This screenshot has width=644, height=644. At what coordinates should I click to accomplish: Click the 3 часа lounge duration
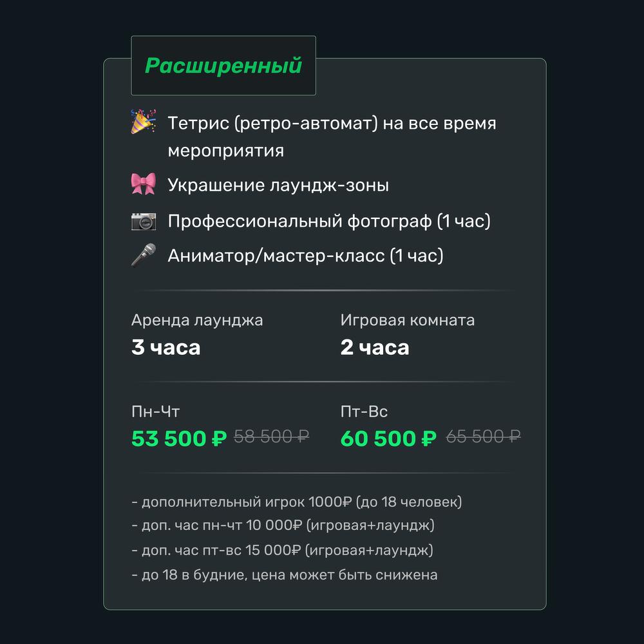166,347
